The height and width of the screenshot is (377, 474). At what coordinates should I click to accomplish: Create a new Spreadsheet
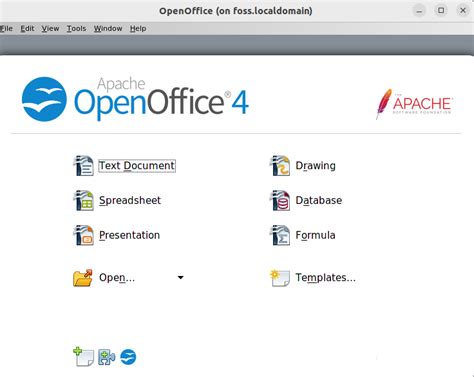coord(130,200)
